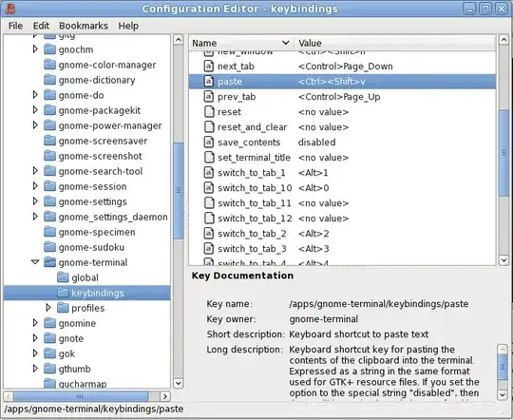
Task: Open the Help menu
Action: click(x=128, y=26)
